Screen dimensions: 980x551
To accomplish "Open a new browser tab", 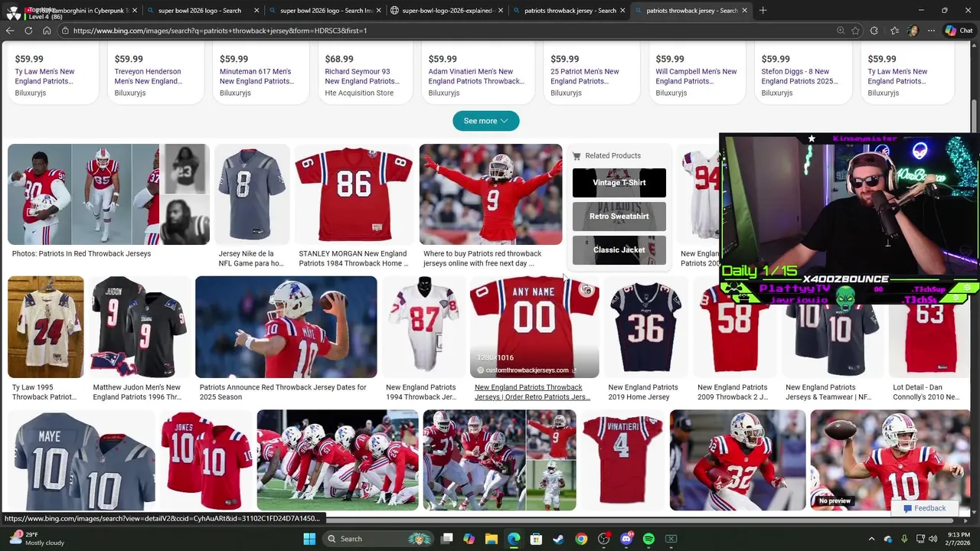I will (x=763, y=10).
